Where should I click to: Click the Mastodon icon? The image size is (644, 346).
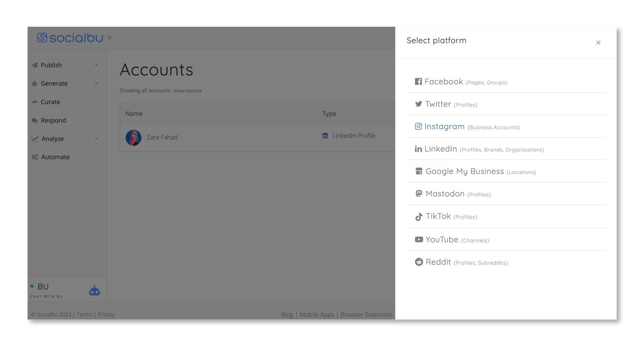419,193
